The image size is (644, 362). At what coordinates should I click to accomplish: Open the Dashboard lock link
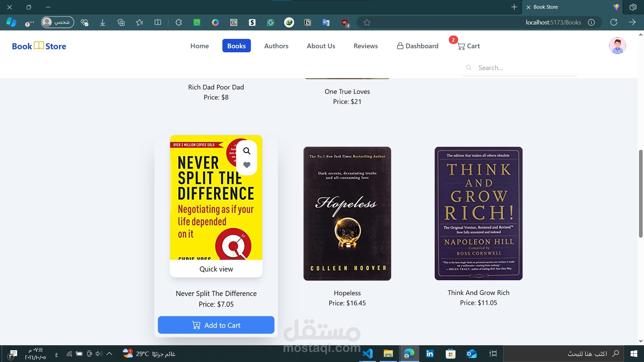[x=417, y=46]
